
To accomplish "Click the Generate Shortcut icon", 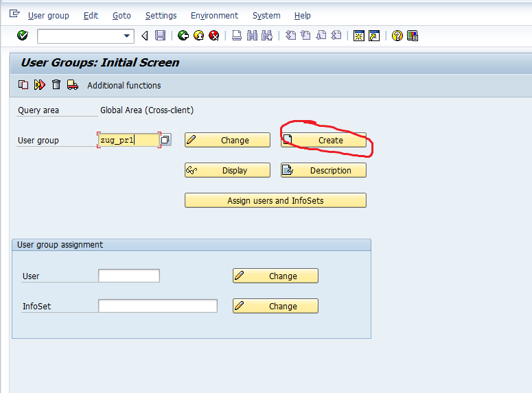I will [374, 36].
